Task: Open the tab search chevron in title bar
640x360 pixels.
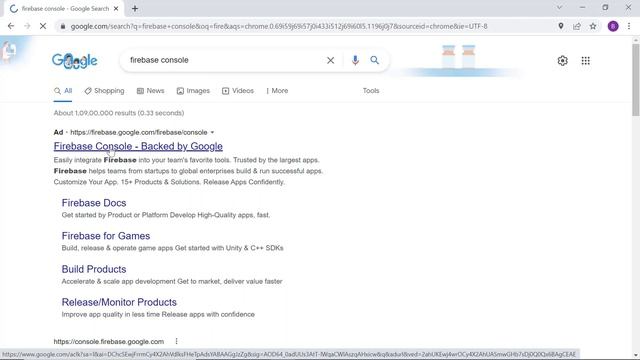Action: (560, 7)
